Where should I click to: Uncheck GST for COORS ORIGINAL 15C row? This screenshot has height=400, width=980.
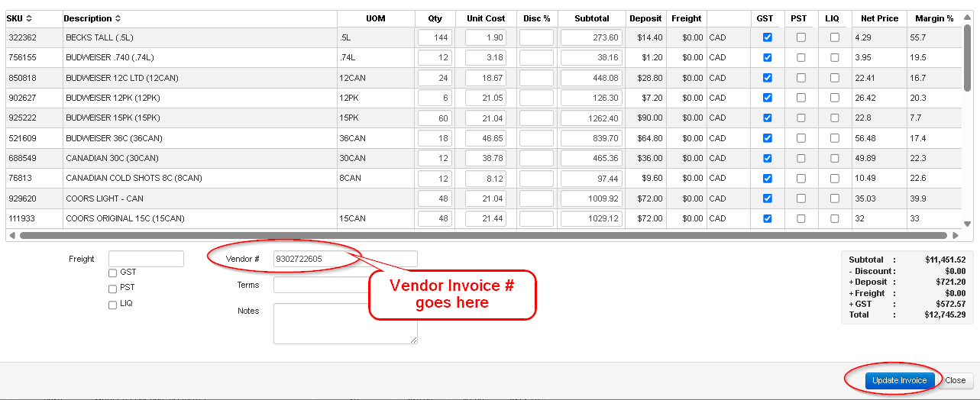768,218
